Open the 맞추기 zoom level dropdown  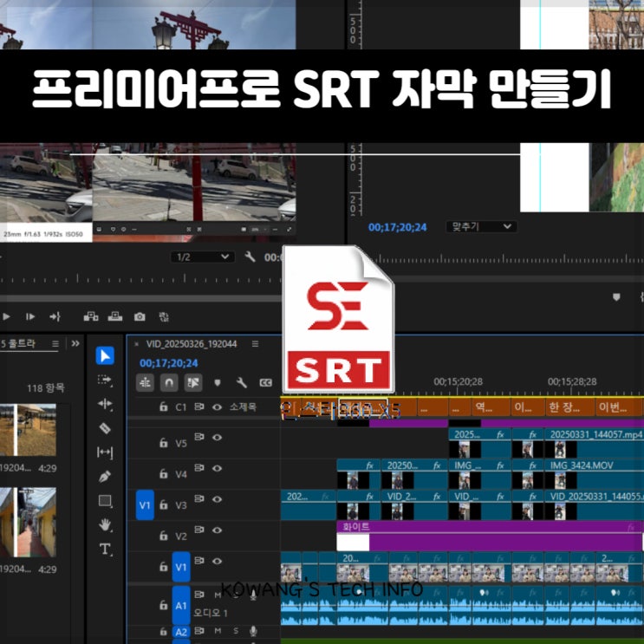pyautogui.click(x=481, y=226)
